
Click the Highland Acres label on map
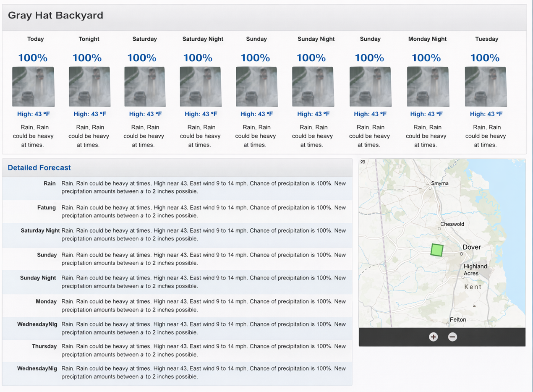click(475, 270)
